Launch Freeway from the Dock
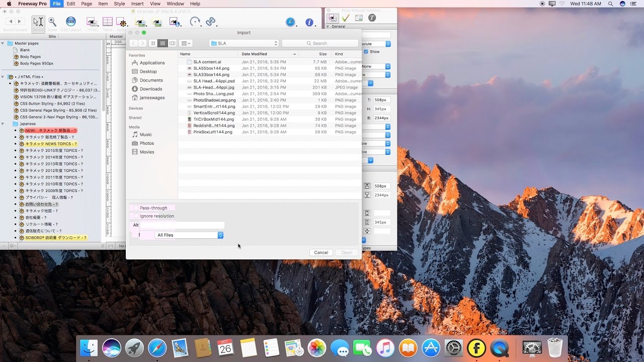Viewport: 644px width, 362px height. tap(476, 348)
